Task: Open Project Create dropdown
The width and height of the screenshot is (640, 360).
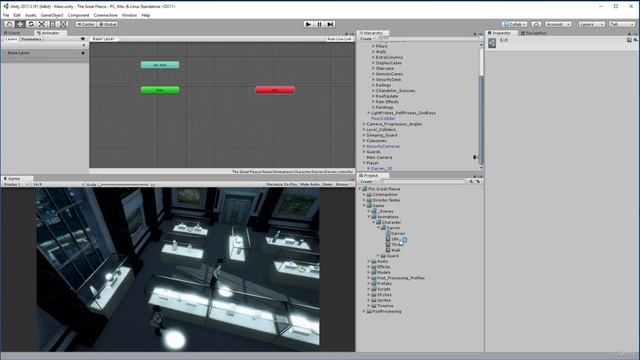Action: 367,181
